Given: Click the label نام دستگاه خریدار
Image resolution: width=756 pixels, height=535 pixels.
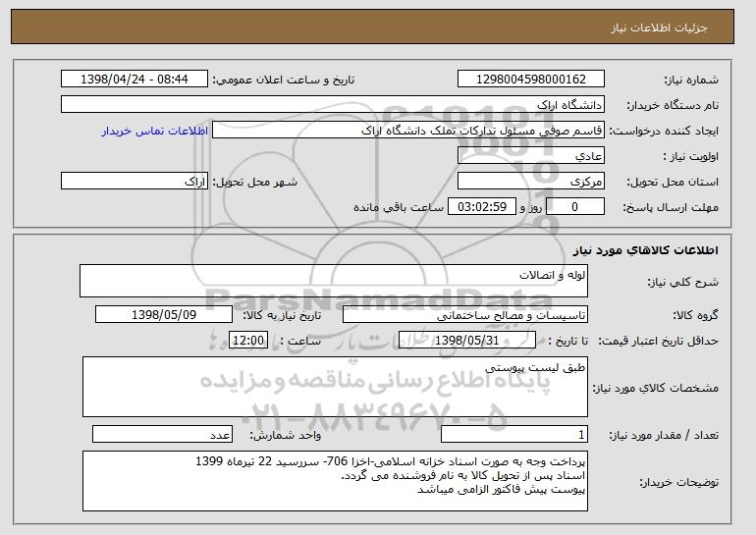Looking at the screenshot, I should tap(673, 105).
